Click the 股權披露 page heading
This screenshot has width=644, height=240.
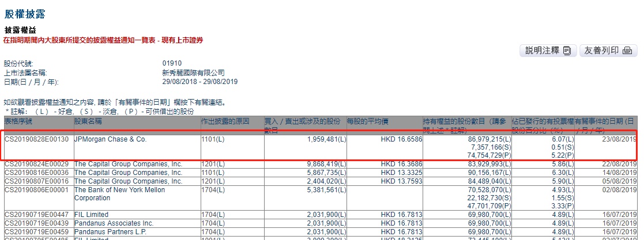(x=24, y=14)
